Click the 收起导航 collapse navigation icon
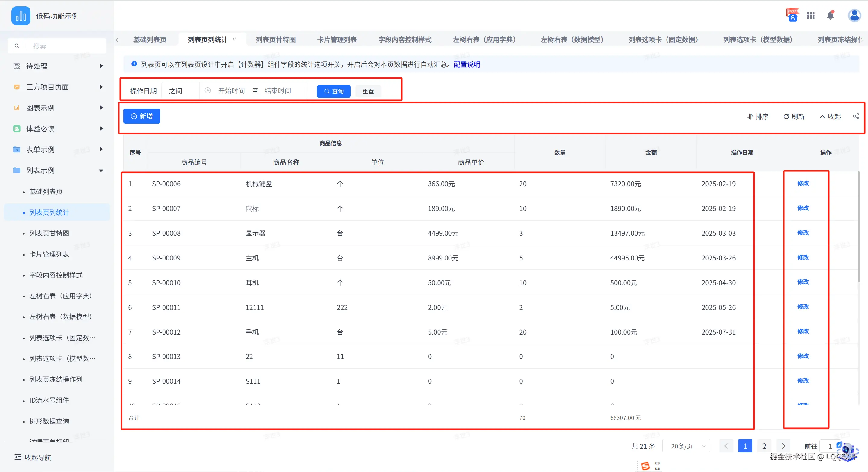This screenshot has height=472, width=868. click(18, 457)
